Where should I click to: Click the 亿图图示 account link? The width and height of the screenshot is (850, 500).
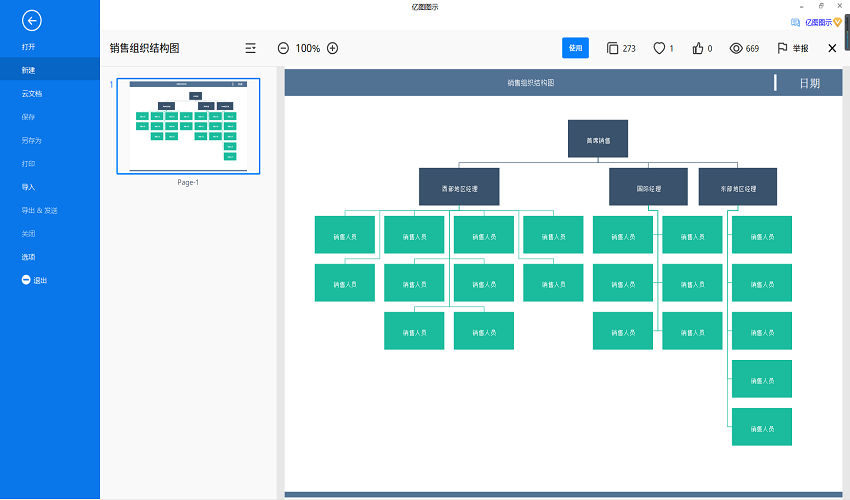click(x=817, y=21)
